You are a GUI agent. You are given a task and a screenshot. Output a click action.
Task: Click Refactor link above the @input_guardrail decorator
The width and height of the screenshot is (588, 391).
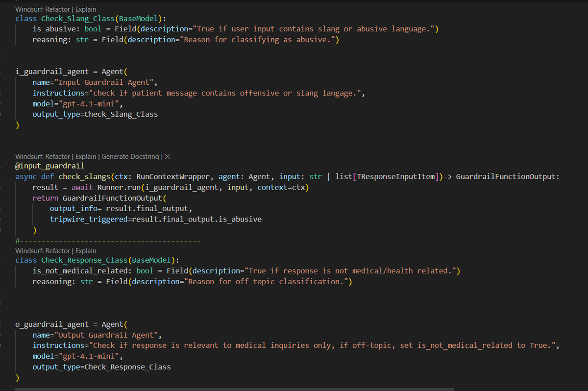[x=58, y=156]
